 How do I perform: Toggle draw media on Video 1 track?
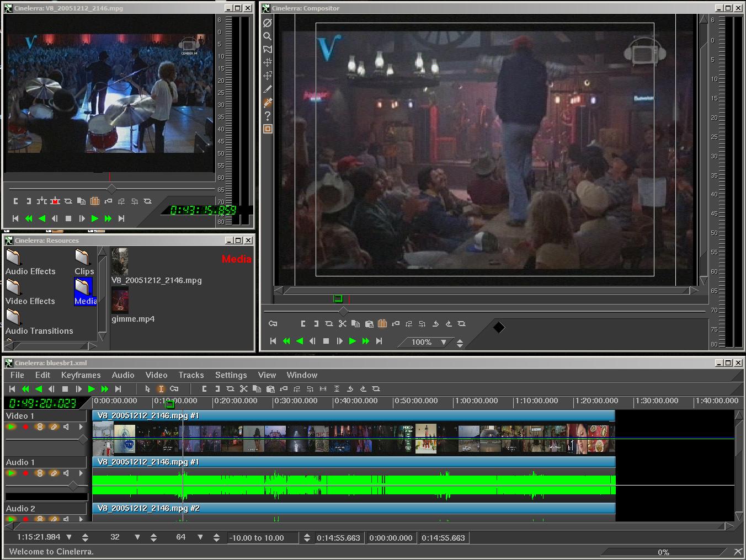coord(53,426)
